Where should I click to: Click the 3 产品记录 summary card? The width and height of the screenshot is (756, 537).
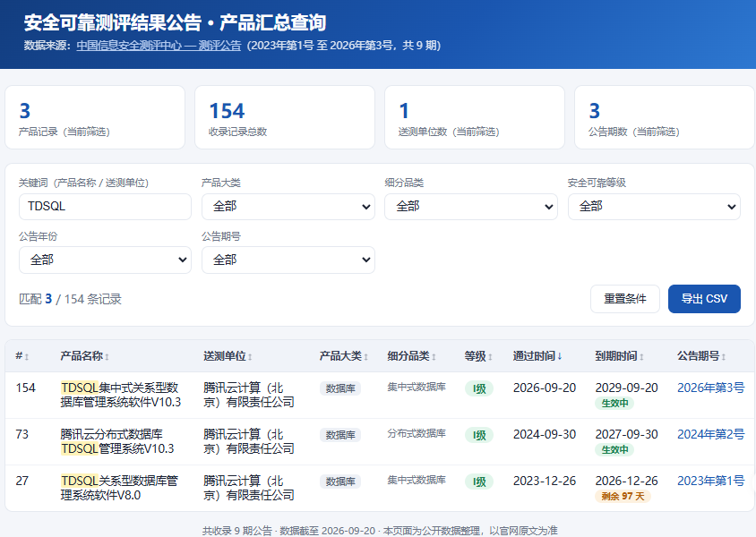95,117
